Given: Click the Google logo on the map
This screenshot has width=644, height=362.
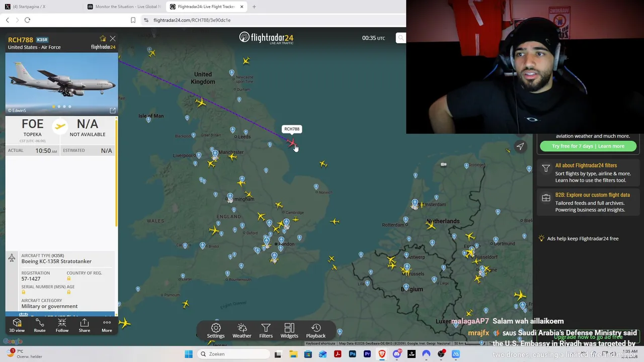Looking at the screenshot, I should pos(13,341).
